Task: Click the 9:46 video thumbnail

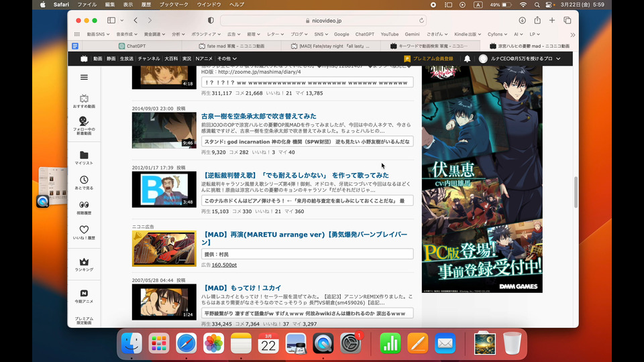Action: pyautogui.click(x=164, y=130)
